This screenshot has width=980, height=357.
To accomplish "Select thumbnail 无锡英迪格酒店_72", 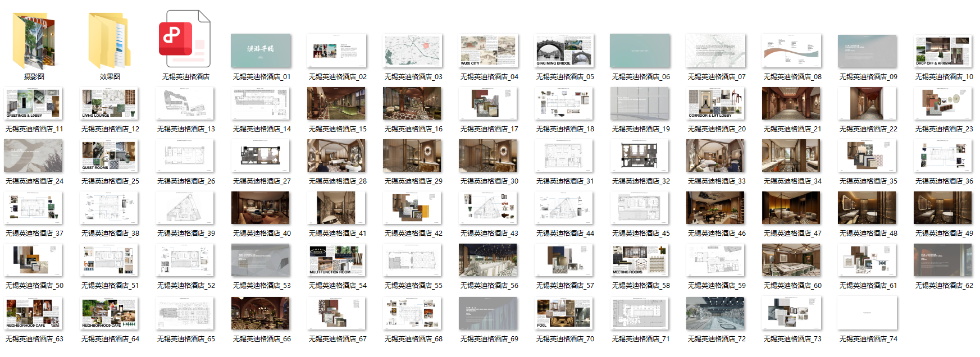I will click(716, 313).
